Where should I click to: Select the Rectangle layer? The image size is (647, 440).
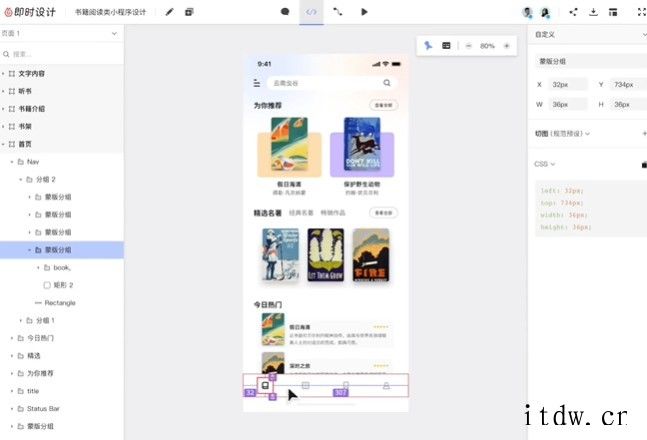[62, 303]
